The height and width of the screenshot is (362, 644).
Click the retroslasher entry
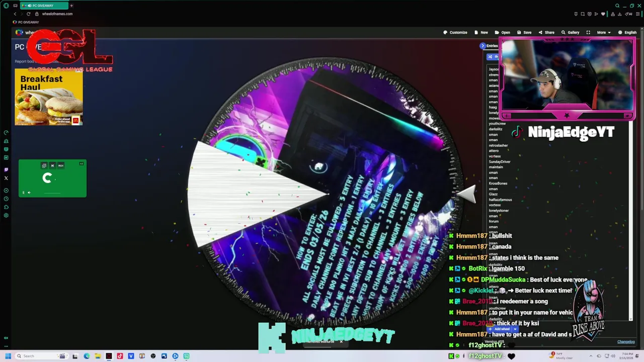tap(498, 145)
